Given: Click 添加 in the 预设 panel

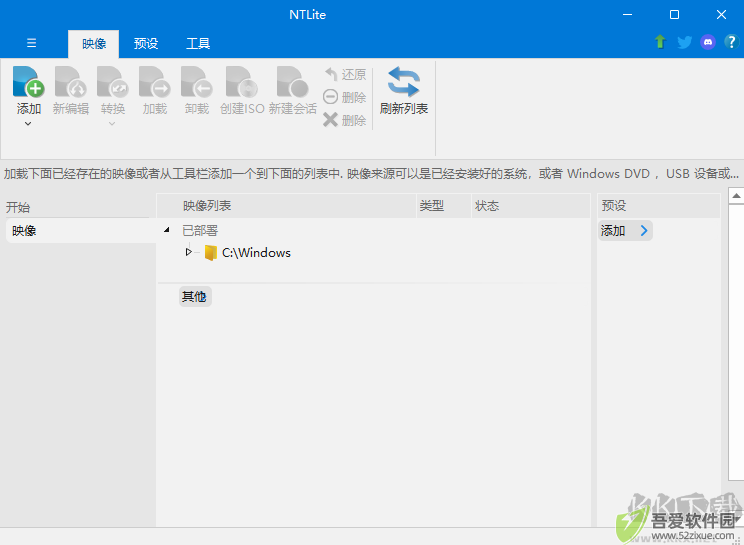Looking at the screenshot, I should (625, 231).
